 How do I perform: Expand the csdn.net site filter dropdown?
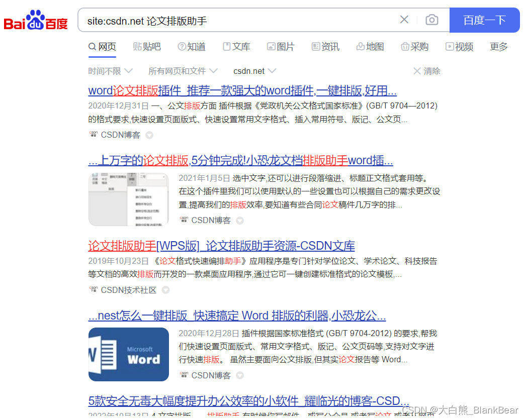click(x=254, y=71)
